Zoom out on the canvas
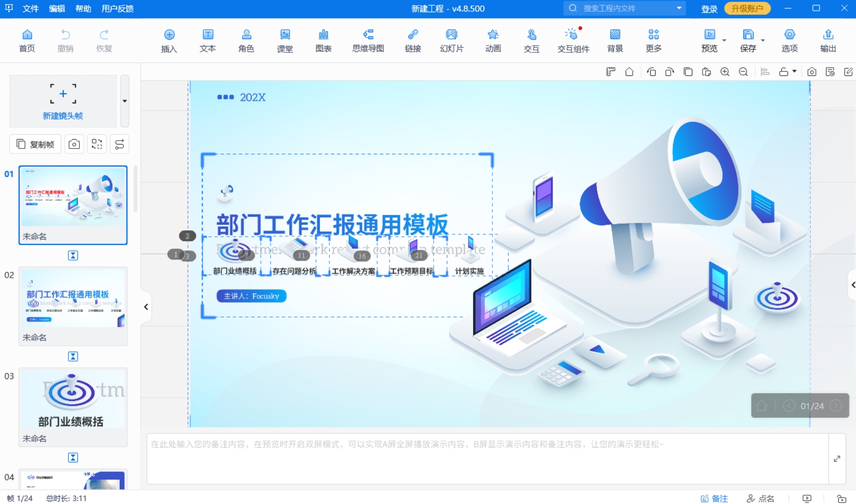 [x=743, y=72]
